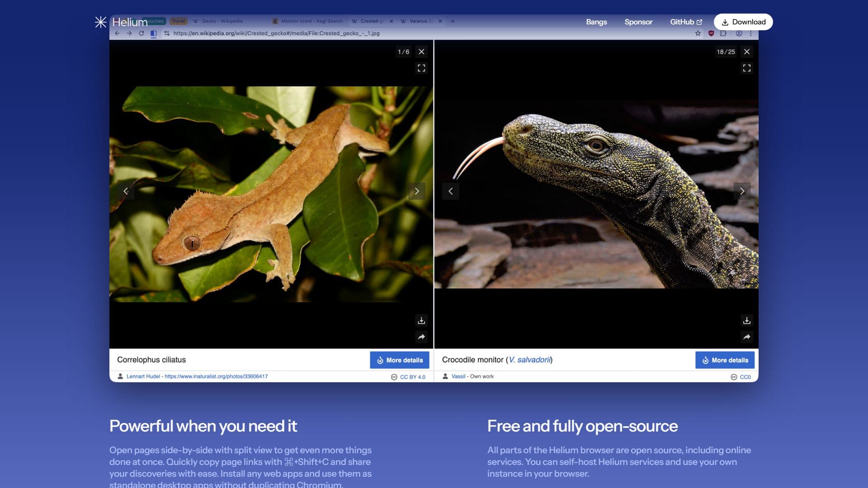Bookmark this page with the star icon
This screenshot has width=868, height=488.
point(698,33)
